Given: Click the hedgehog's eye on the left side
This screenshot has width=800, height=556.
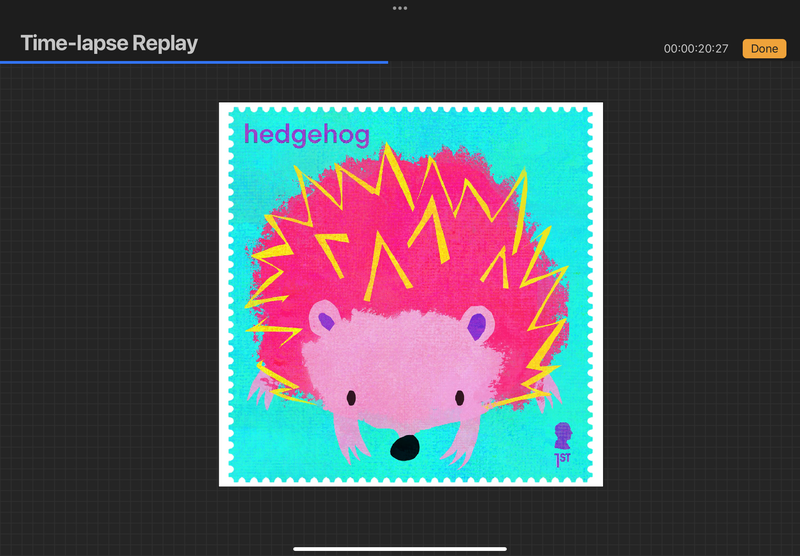Looking at the screenshot, I should click(x=351, y=398).
